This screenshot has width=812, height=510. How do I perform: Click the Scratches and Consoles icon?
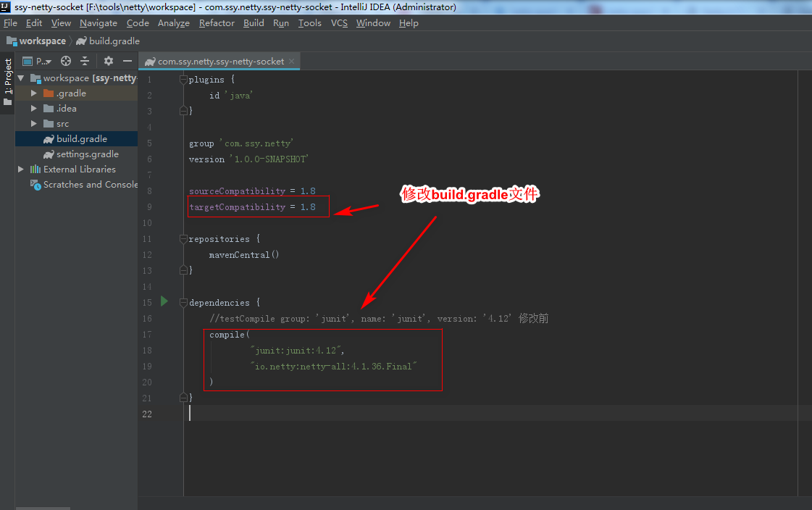[35, 185]
